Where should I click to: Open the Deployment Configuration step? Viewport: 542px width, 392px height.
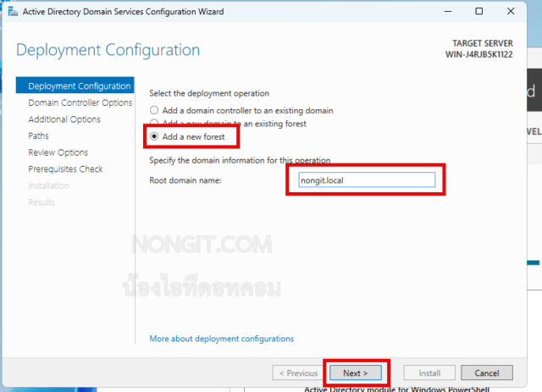(75, 86)
